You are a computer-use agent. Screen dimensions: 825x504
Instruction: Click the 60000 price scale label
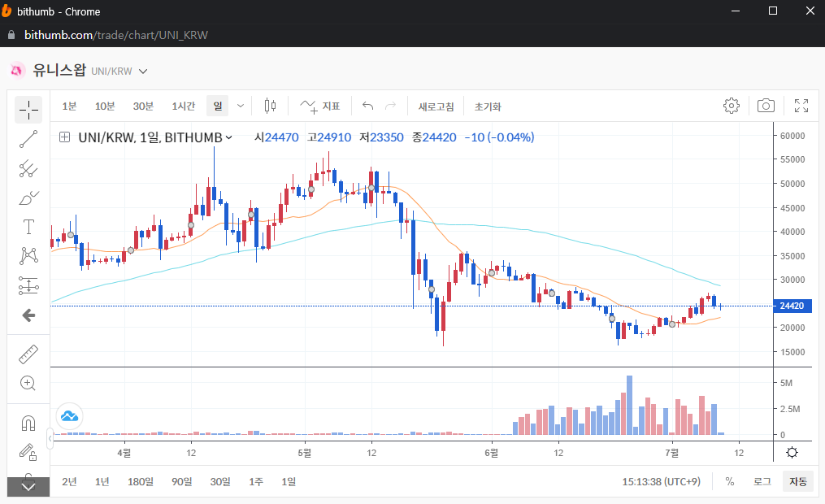coord(792,136)
